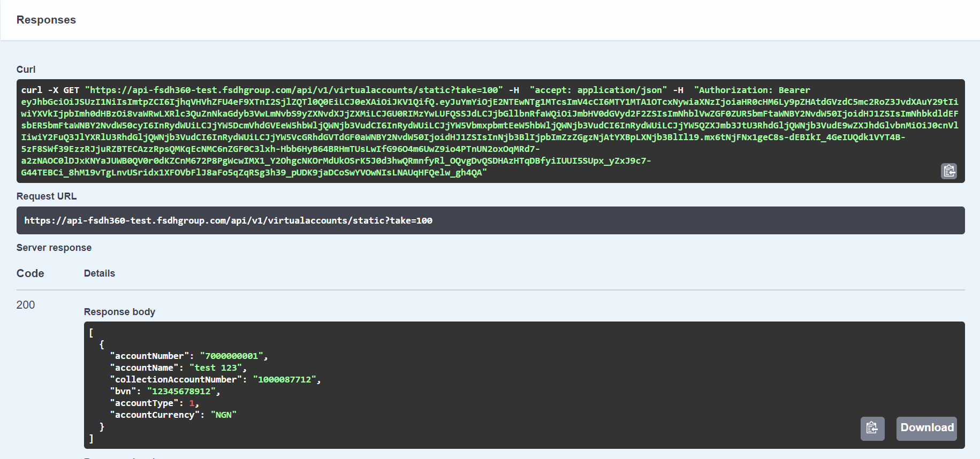
Task: Click the "Authorization: Bearer" header in curl
Action: click(x=751, y=90)
